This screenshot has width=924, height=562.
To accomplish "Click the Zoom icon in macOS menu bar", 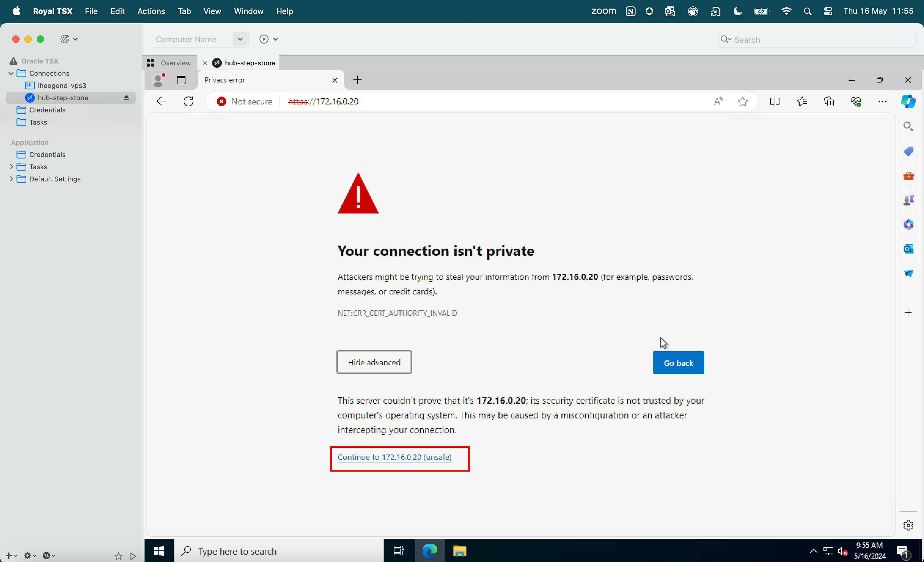I will pyautogui.click(x=603, y=11).
